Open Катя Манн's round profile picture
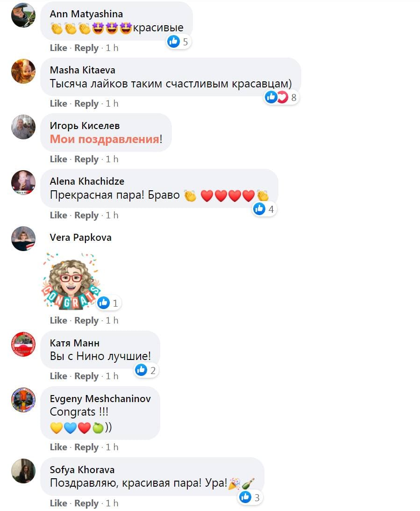Viewport: 420px width, 511px height. [23, 344]
